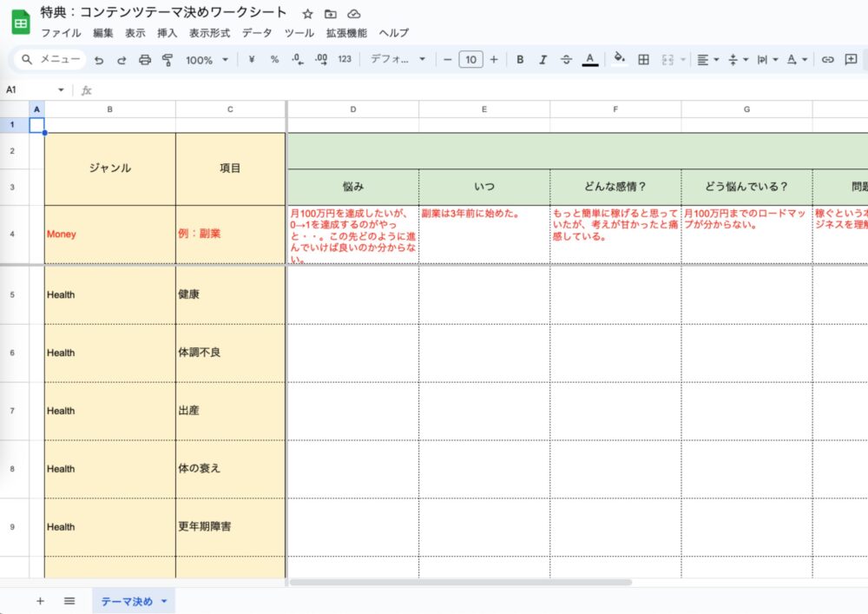This screenshot has height=614, width=868.
Task: Toggle italic formatting
Action: (x=543, y=60)
